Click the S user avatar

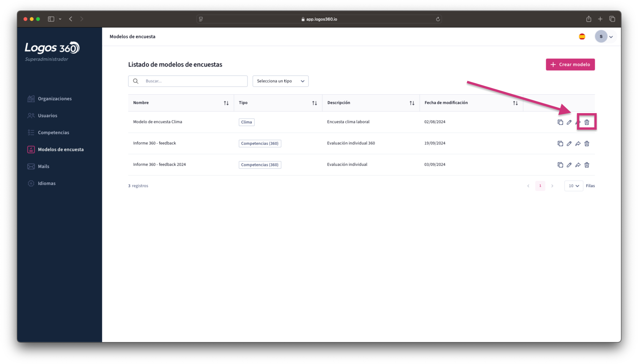601,37
